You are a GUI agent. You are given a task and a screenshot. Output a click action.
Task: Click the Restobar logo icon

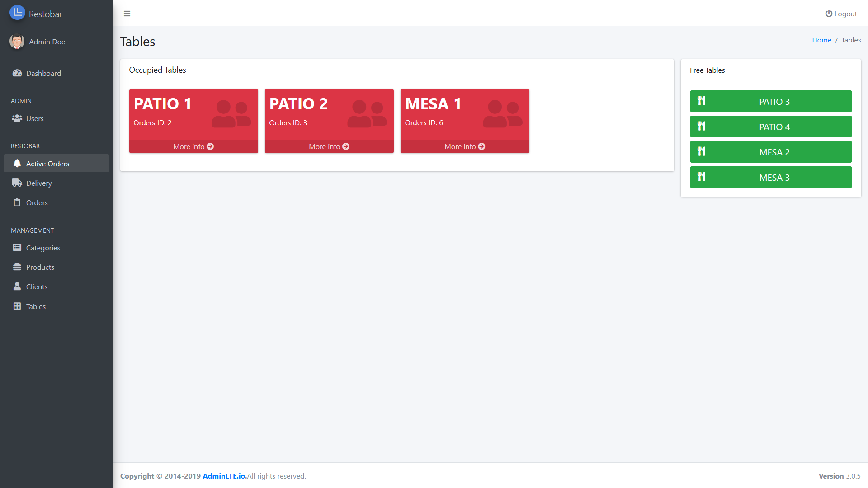pyautogui.click(x=17, y=13)
